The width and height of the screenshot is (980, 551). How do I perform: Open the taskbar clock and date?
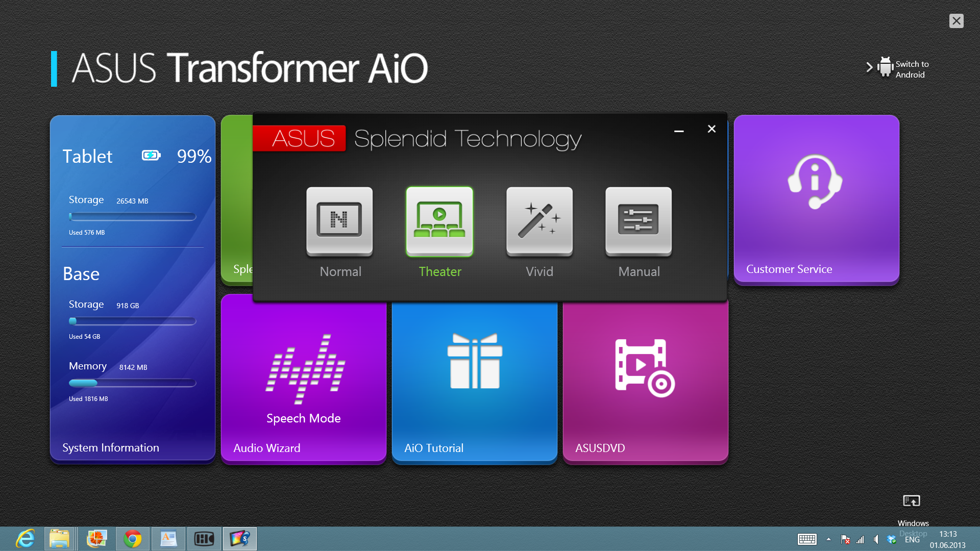pyautogui.click(x=948, y=540)
